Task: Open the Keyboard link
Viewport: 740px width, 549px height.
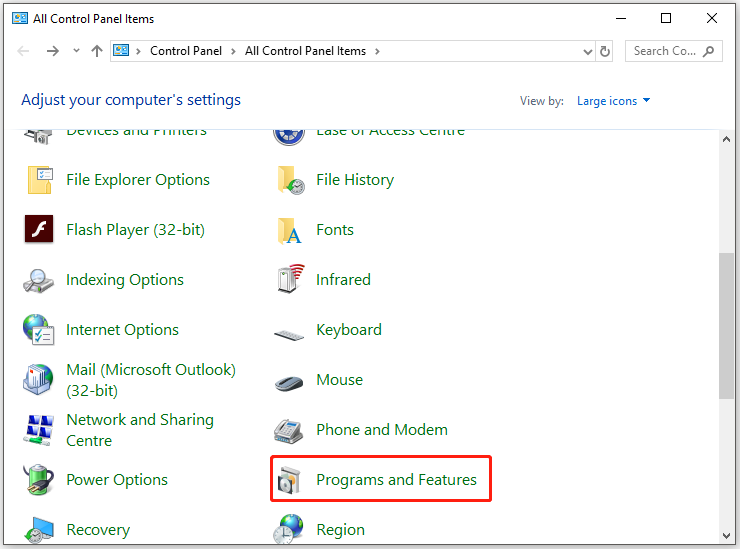Action: [349, 329]
